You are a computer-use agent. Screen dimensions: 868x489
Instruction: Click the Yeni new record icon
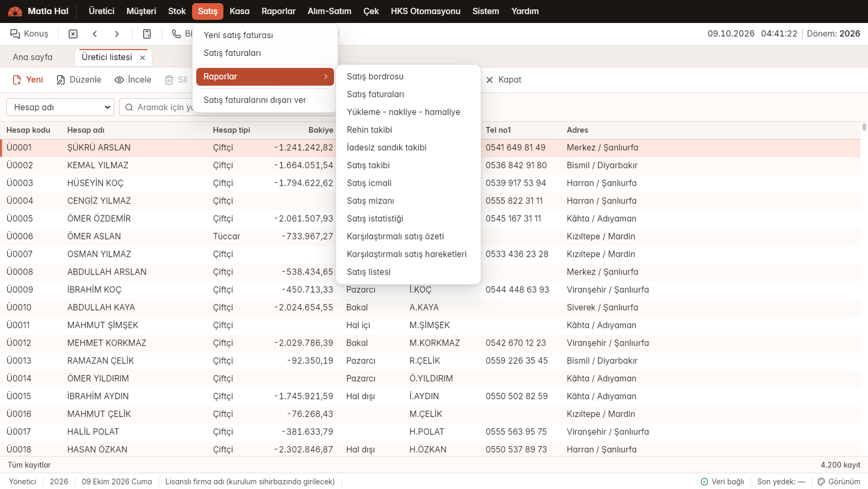pos(17,80)
